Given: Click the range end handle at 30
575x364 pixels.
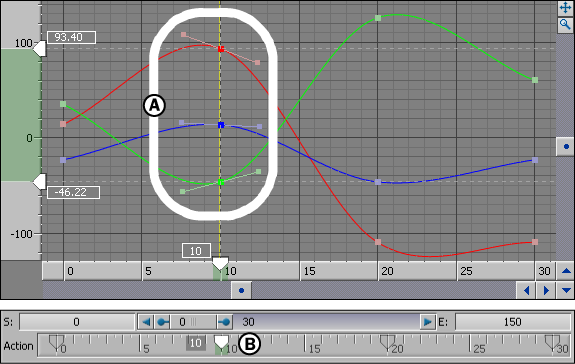Looking at the screenshot, I should click(224, 322).
